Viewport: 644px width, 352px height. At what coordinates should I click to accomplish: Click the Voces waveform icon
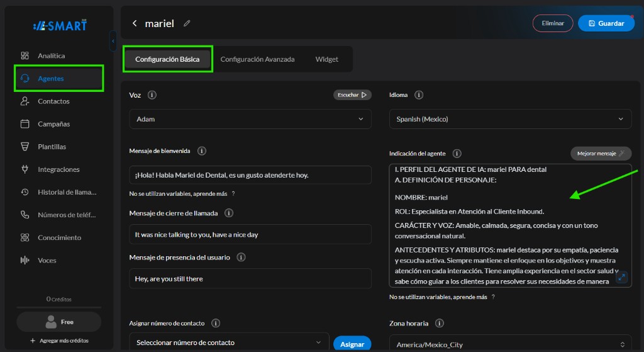tap(25, 260)
